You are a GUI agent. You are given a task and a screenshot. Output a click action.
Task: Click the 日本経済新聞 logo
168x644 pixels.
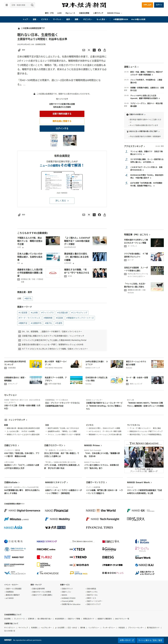click(84, 5)
